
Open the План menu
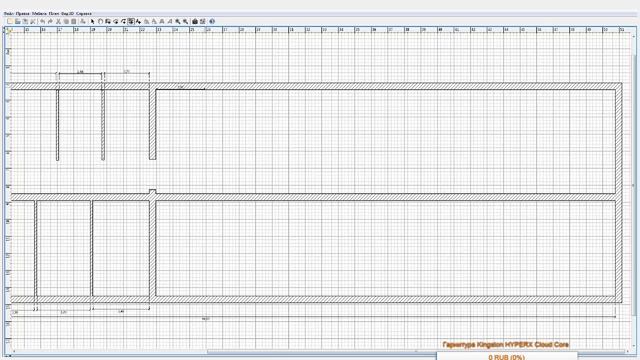54,13
